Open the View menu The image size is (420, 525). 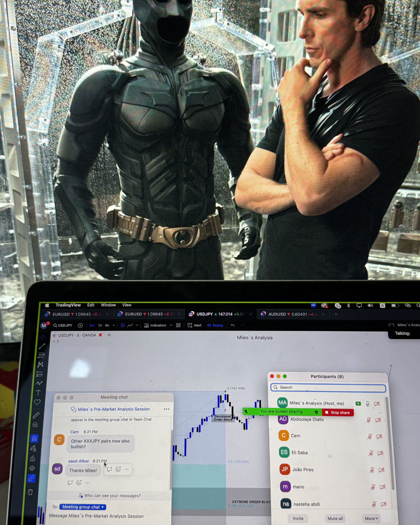[x=127, y=305]
